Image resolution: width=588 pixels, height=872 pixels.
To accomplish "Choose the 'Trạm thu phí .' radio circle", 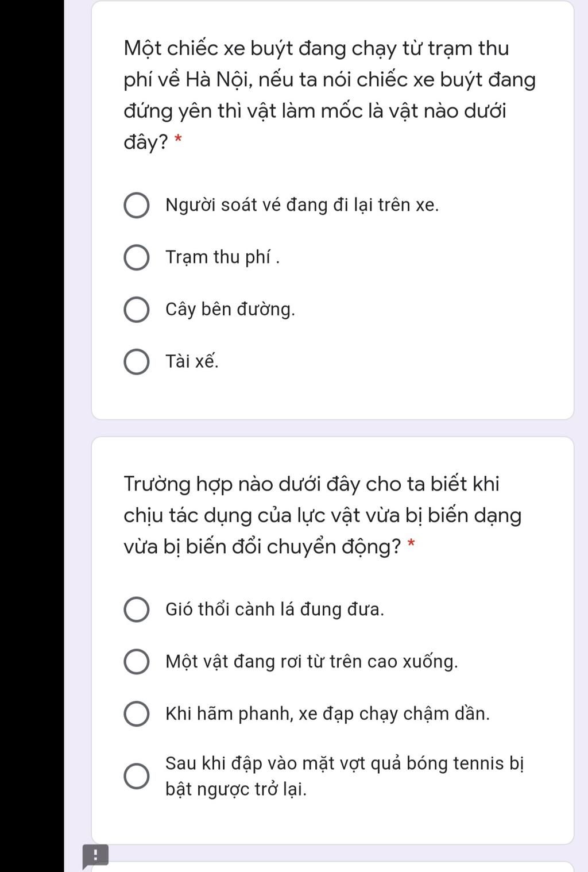I will [x=137, y=258].
